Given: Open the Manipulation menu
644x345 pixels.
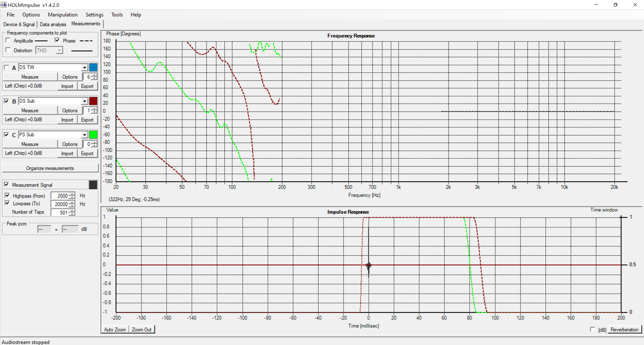Looking at the screenshot, I should coord(63,15).
